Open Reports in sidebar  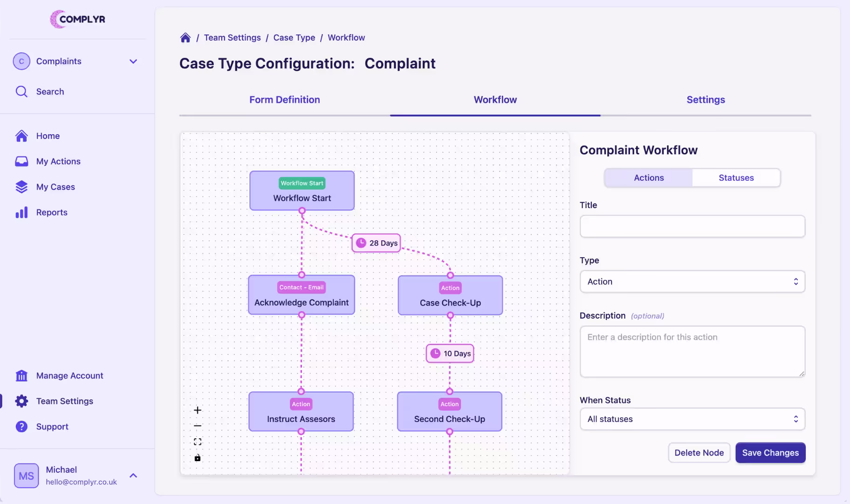52,212
